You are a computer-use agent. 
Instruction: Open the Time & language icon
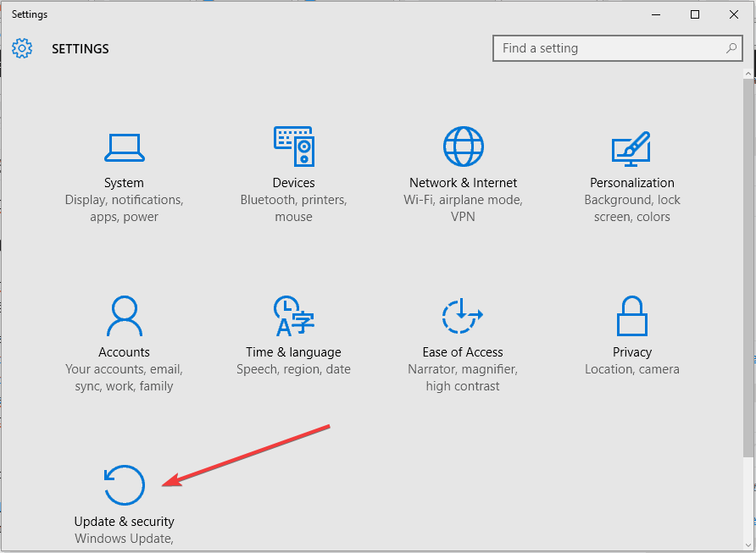pos(293,316)
